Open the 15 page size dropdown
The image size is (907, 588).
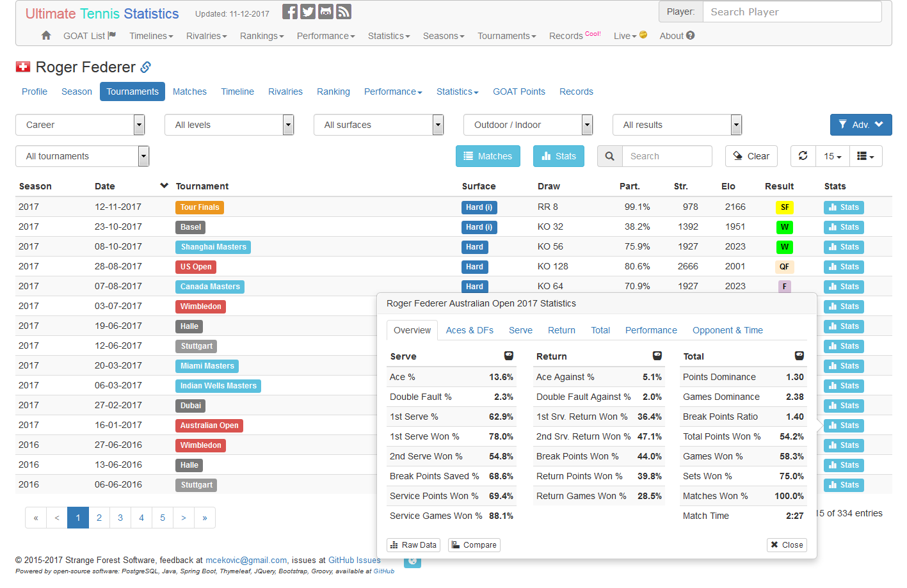pos(833,156)
